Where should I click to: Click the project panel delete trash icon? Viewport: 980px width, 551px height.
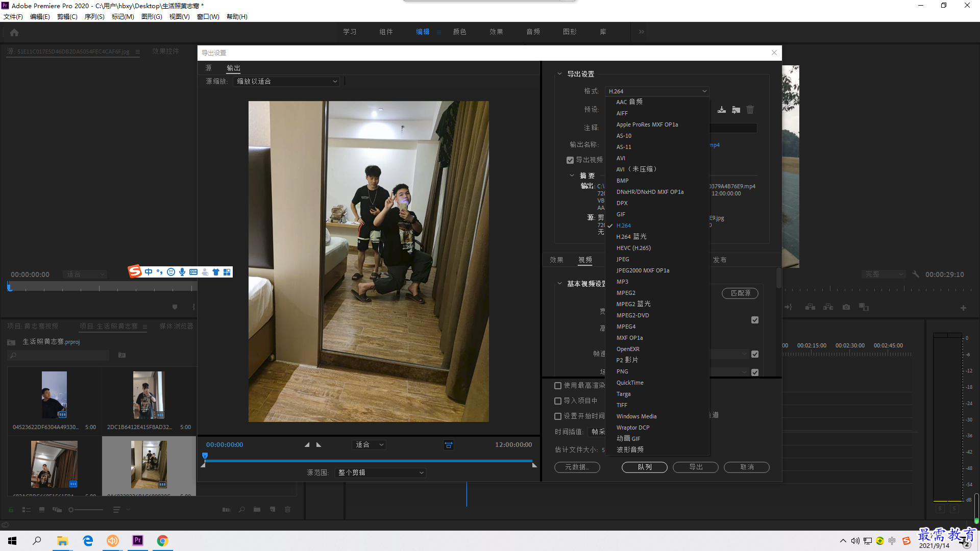pyautogui.click(x=288, y=509)
